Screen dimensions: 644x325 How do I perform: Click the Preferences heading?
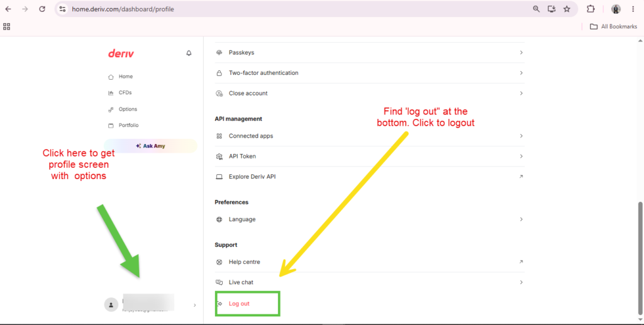tap(231, 202)
